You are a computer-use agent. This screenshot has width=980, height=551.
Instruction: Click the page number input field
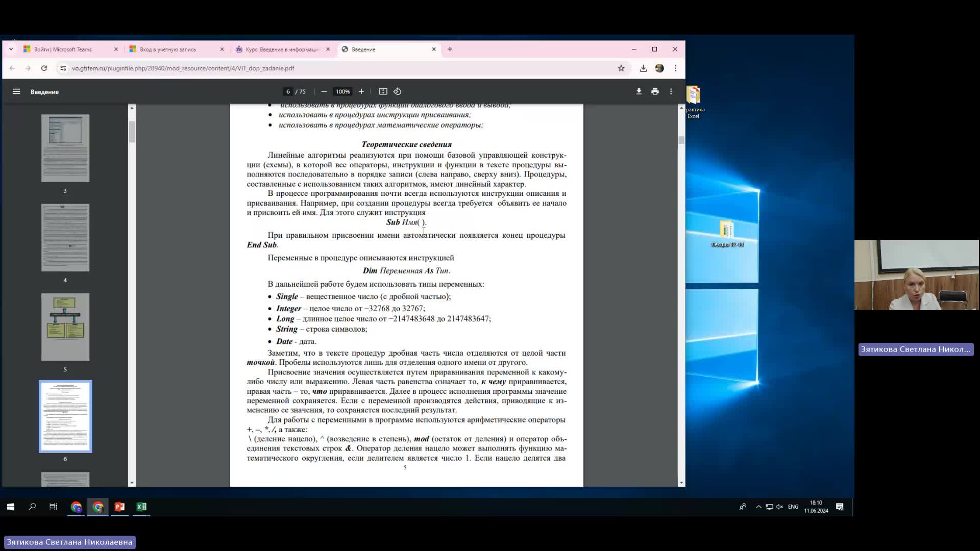(288, 91)
